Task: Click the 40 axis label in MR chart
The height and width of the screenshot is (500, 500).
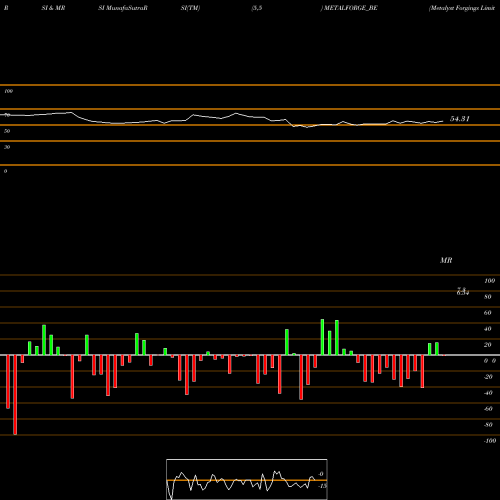Action: tap(488, 329)
